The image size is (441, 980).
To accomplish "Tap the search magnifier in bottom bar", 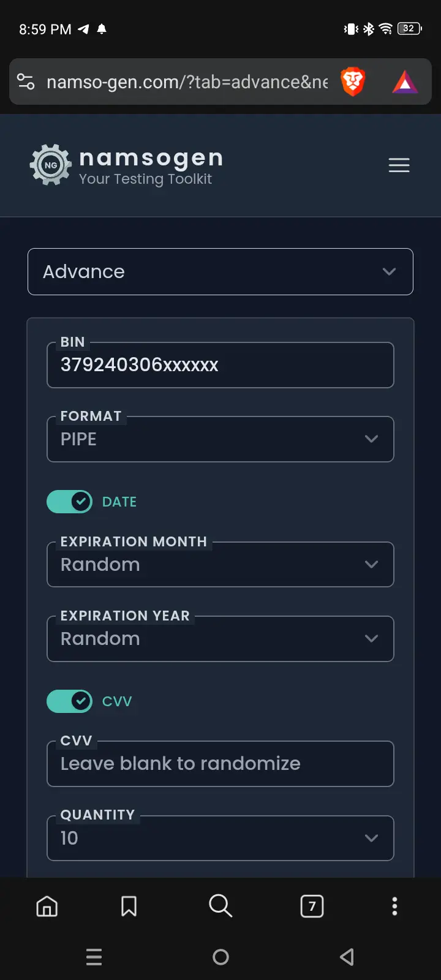I will [x=221, y=905].
